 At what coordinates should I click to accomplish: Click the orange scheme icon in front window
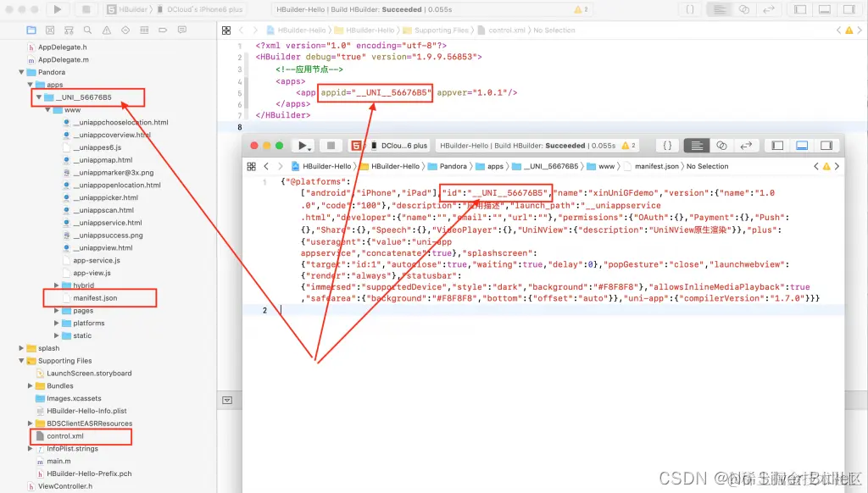click(357, 146)
